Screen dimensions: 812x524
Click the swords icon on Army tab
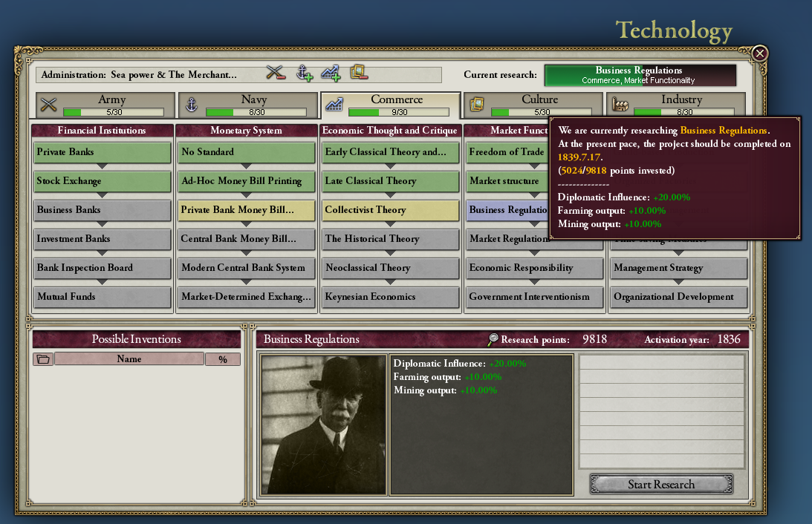click(x=49, y=105)
